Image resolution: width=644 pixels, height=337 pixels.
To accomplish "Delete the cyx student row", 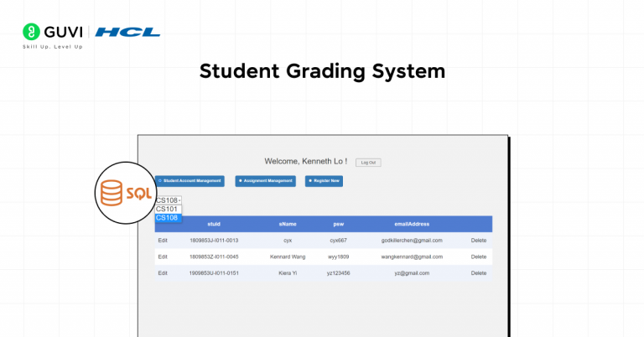I will pos(478,241).
